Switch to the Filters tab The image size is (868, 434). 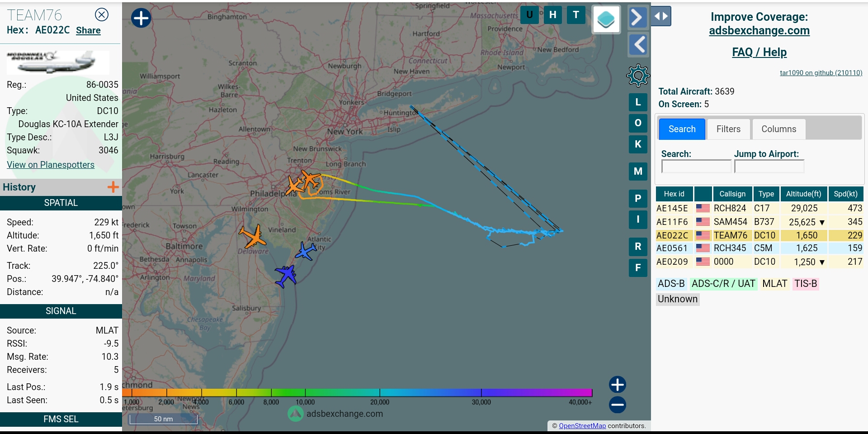point(728,129)
